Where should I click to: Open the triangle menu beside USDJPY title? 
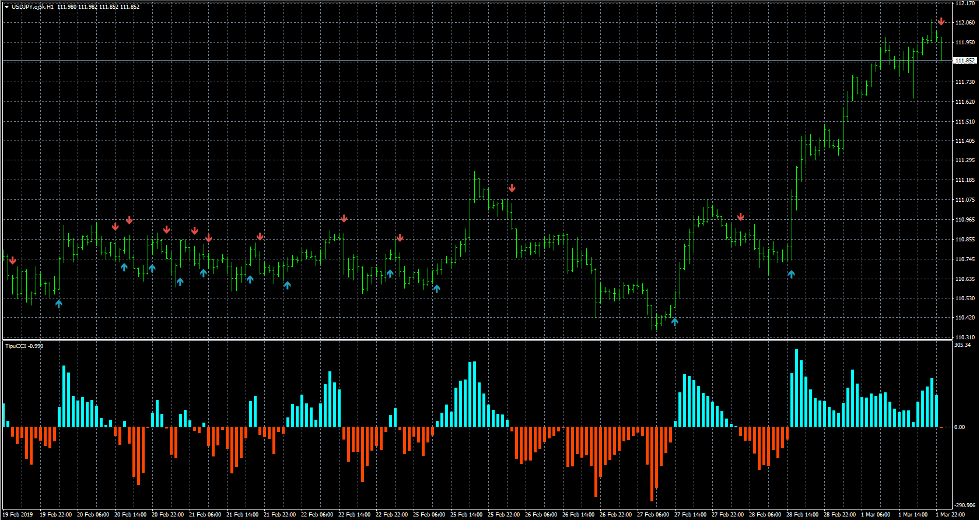coord(6,7)
